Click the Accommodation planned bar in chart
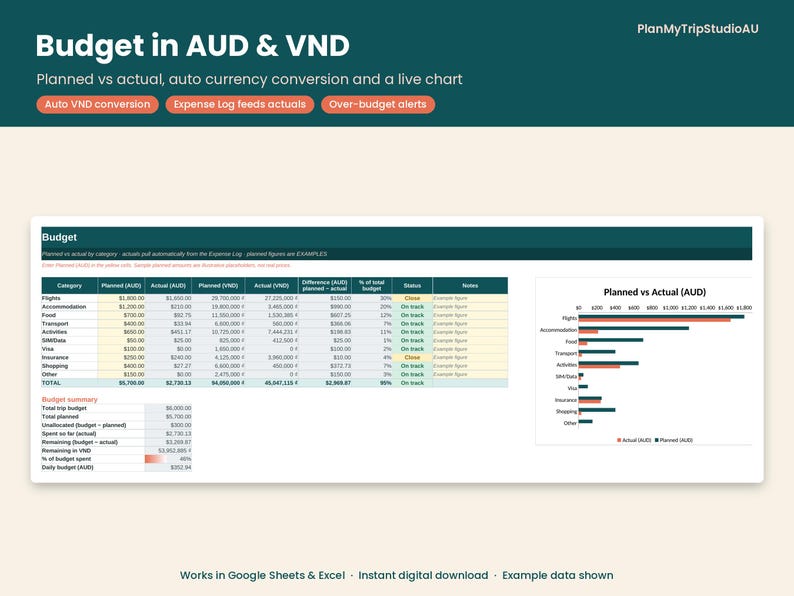 click(633, 328)
